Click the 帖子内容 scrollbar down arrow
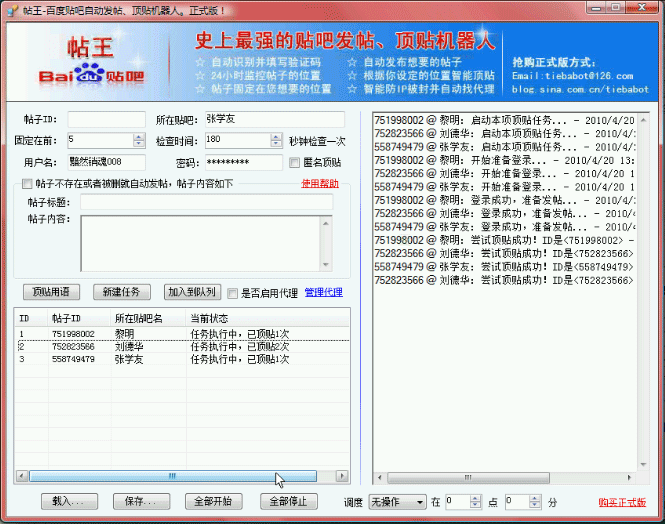Screen dimensions: 665x524 tap(326, 265)
